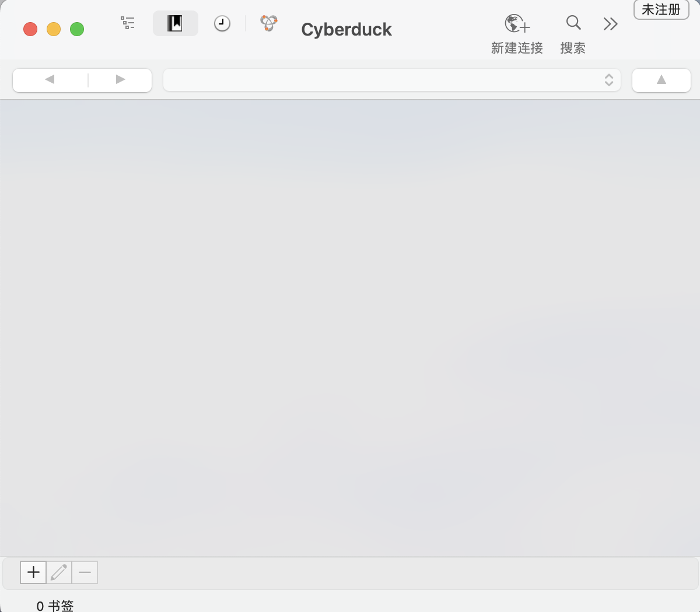This screenshot has width=700, height=612.
Task: Expand the toolbar overflow chevrons
Action: [610, 24]
